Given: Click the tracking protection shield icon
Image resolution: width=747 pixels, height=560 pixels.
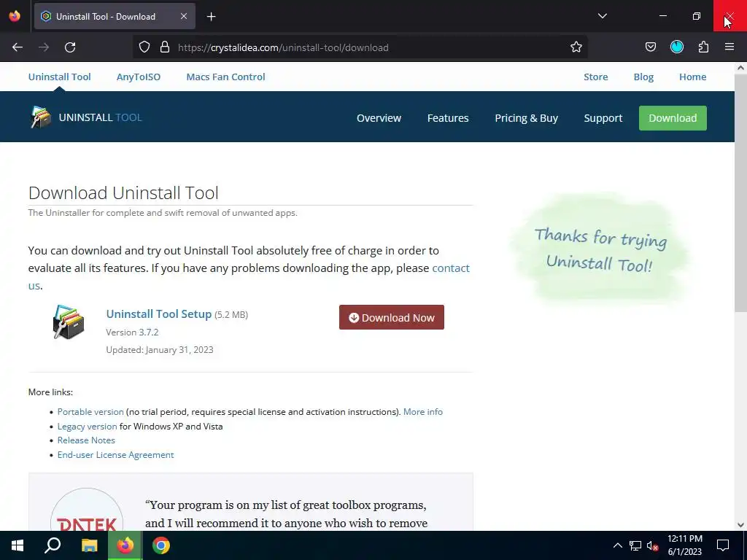Looking at the screenshot, I should (x=144, y=47).
